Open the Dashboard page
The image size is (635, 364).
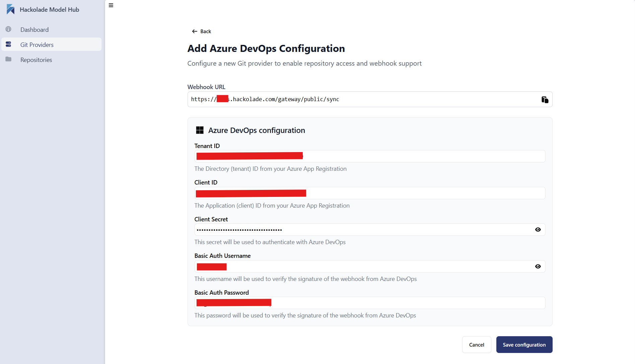(x=34, y=29)
